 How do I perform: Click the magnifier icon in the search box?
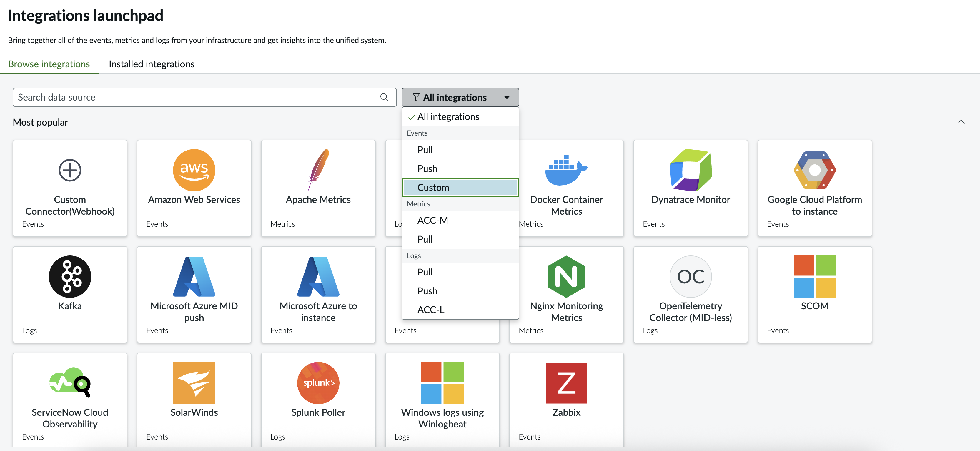click(384, 97)
